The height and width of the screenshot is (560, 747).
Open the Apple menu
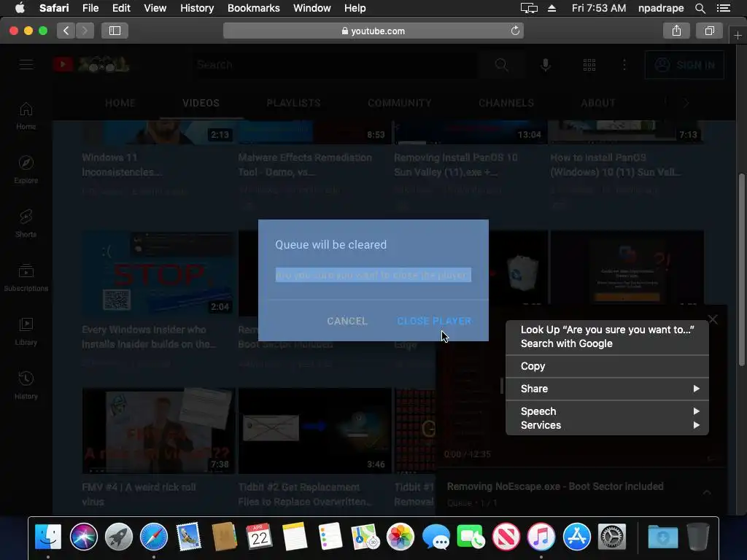pos(20,8)
